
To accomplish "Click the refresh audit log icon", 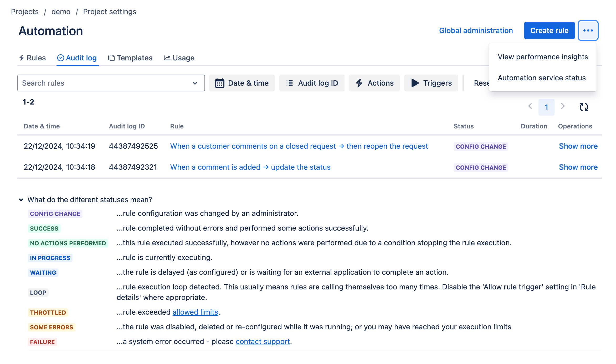I will [584, 107].
